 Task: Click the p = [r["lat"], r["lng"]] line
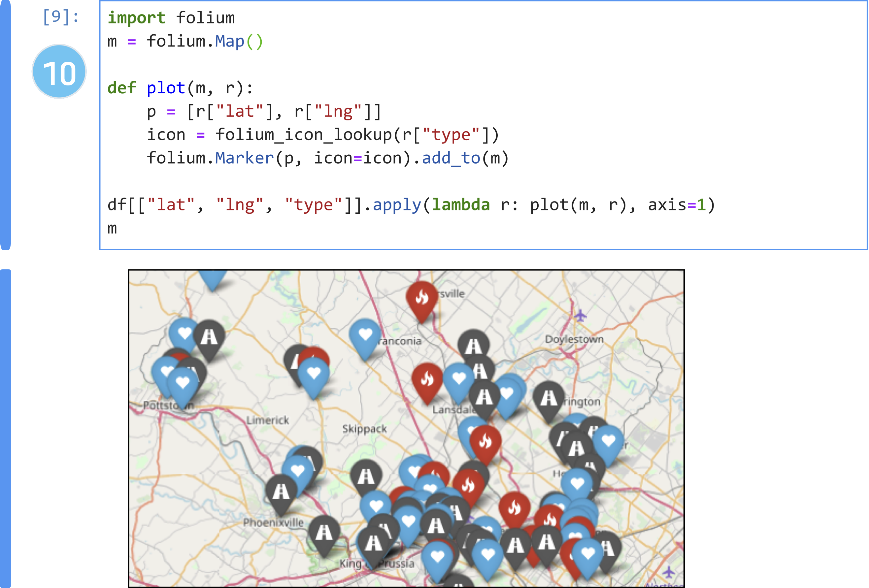point(264,111)
